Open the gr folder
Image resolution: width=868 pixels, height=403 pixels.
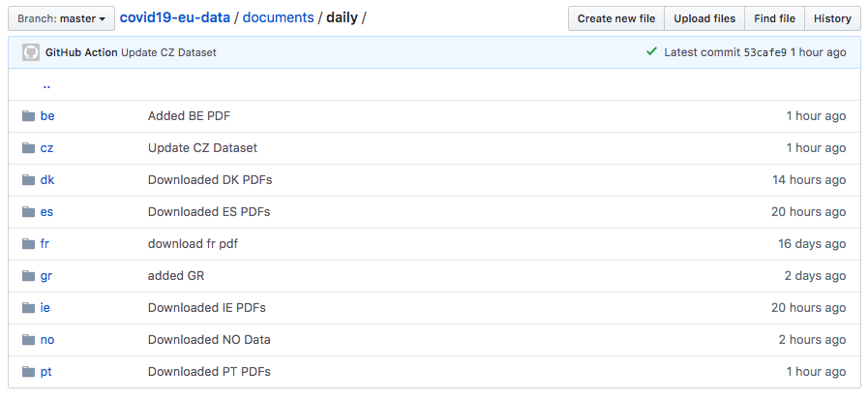tap(45, 275)
